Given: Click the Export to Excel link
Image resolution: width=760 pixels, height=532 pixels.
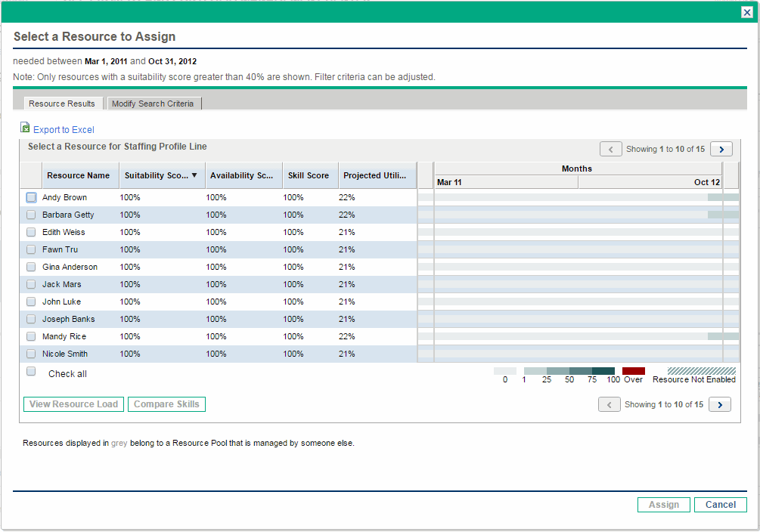Looking at the screenshot, I should click(x=64, y=130).
